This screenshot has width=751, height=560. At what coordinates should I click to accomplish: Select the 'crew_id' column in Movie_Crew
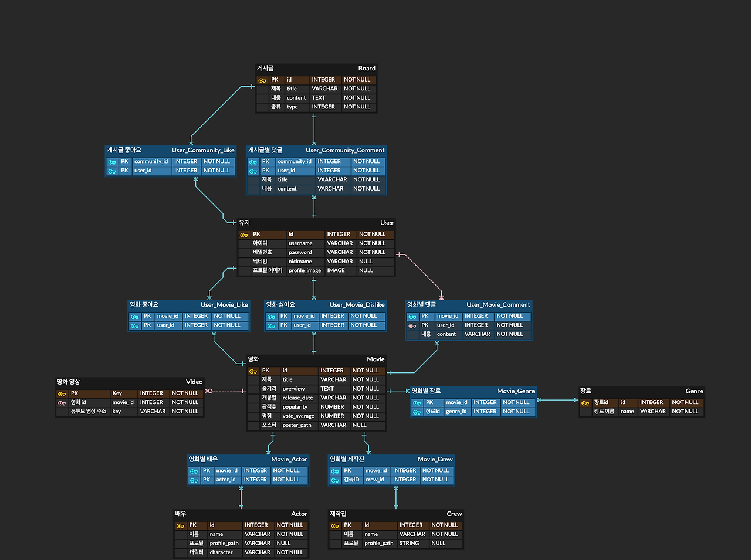coord(375,480)
